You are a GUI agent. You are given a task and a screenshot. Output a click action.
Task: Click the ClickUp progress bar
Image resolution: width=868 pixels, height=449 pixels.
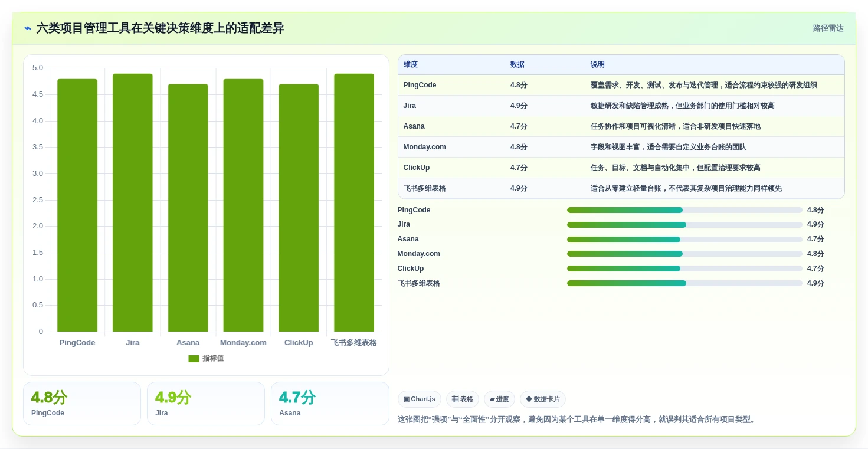[x=684, y=268]
